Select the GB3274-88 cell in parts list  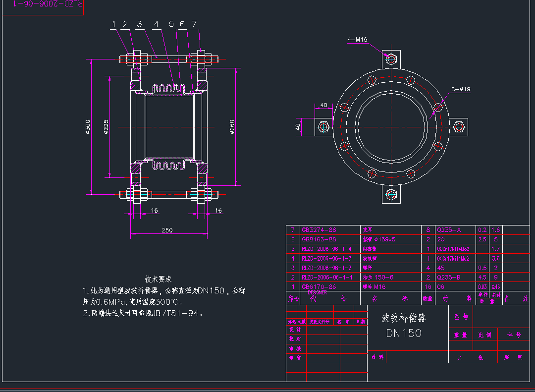pos(319,230)
